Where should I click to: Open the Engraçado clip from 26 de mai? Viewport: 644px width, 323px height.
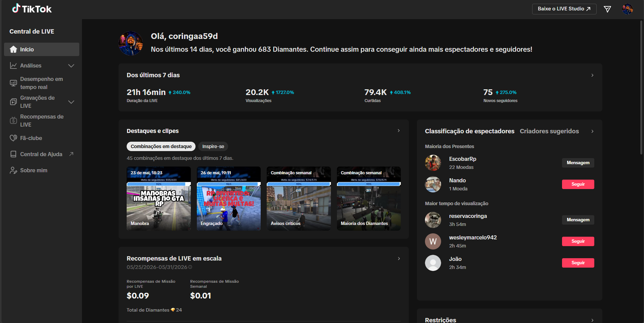click(x=229, y=198)
